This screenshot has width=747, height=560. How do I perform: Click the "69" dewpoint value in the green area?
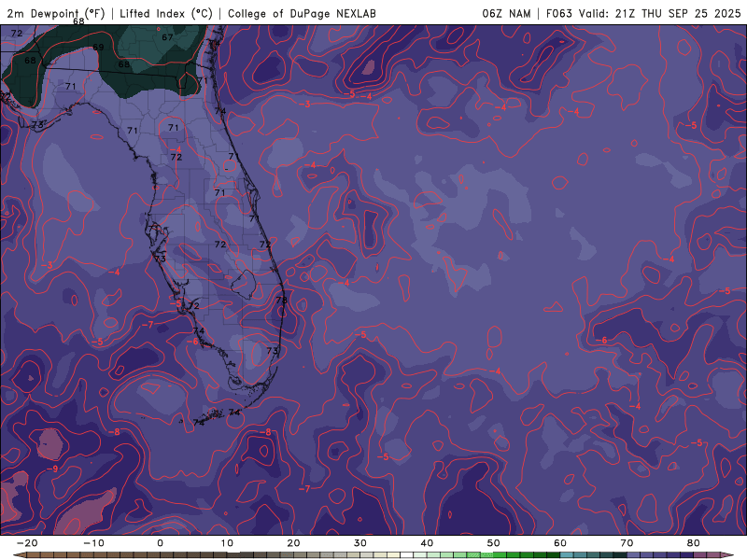[x=98, y=48]
